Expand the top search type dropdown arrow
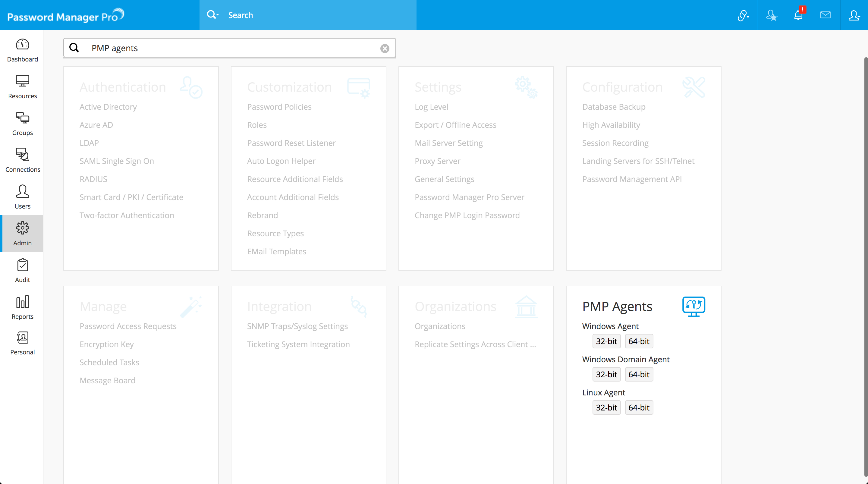 tap(218, 15)
